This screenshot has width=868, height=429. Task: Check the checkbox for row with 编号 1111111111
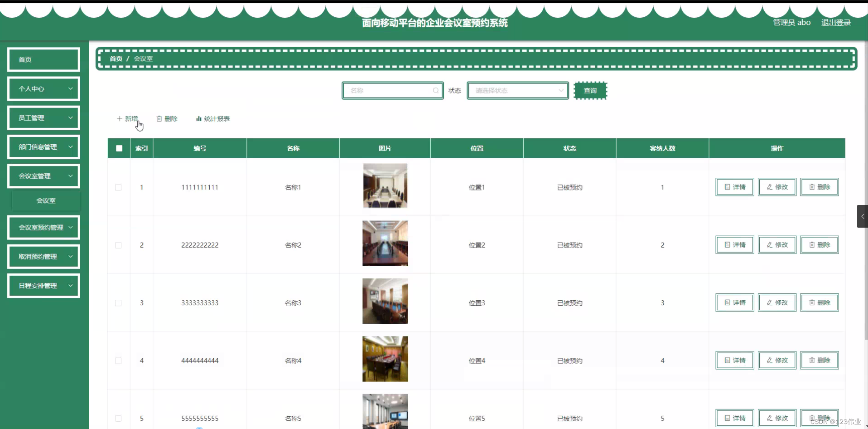(x=119, y=187)
